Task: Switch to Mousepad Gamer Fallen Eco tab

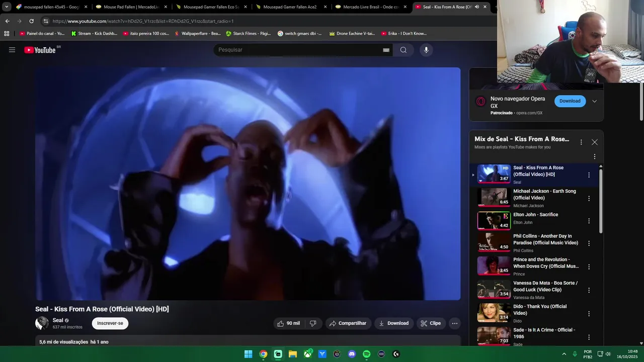Action: 211,7
